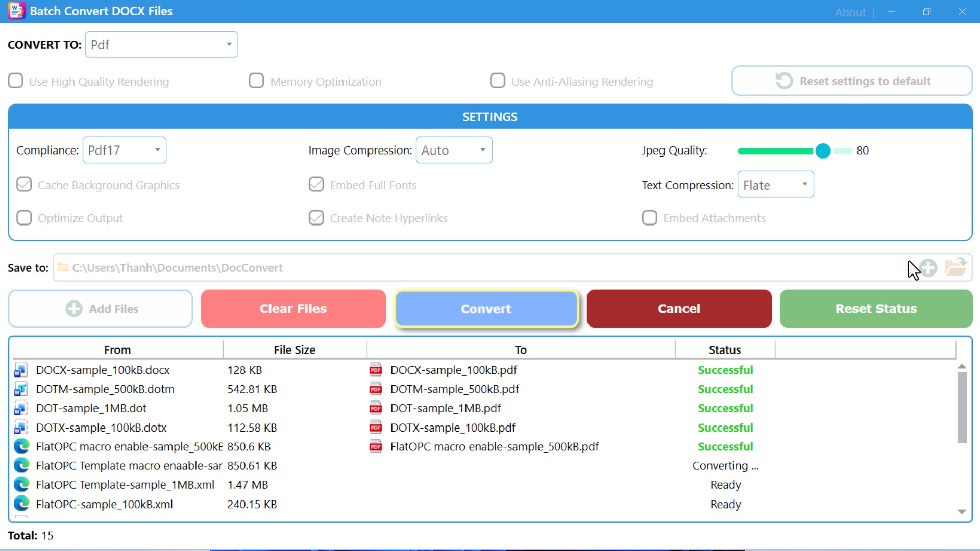
Task: Enable Use High Quality Rendering checkbox
Action: [x=16, y=81]
